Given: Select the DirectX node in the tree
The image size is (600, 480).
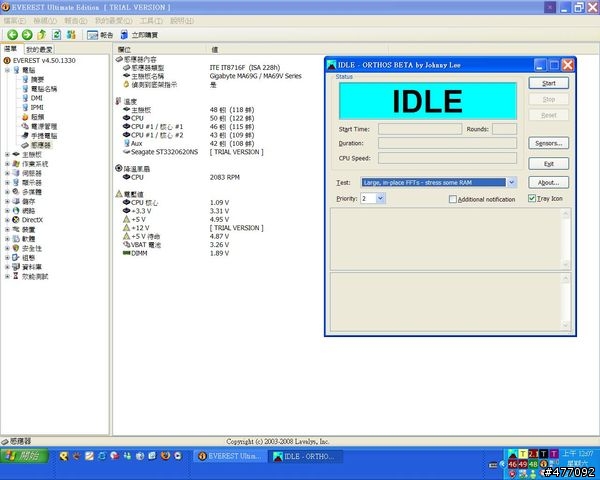Looking at the screenshot, I should [32, 220].
